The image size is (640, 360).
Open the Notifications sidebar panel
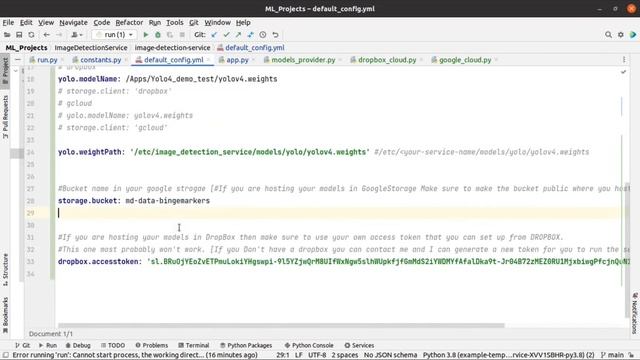634,313
